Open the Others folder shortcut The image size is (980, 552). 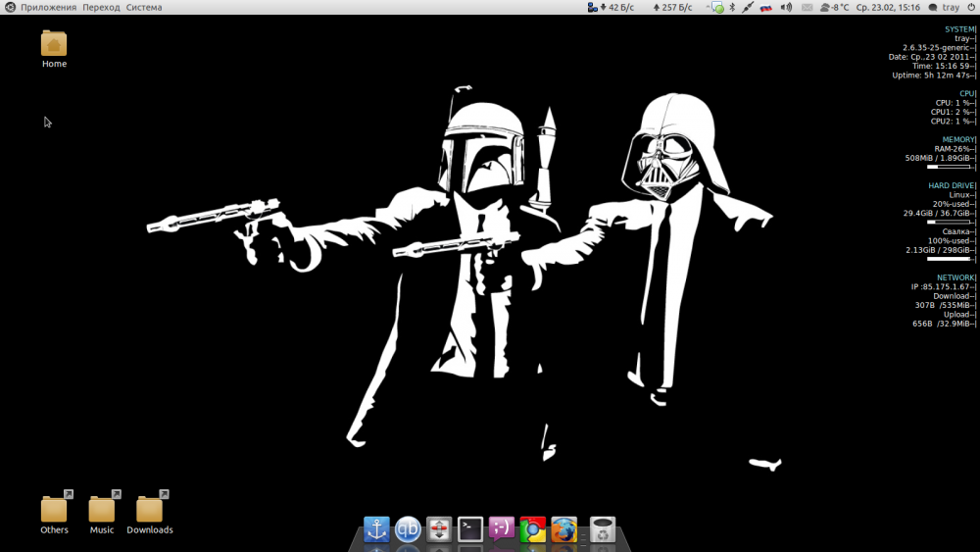54,513
